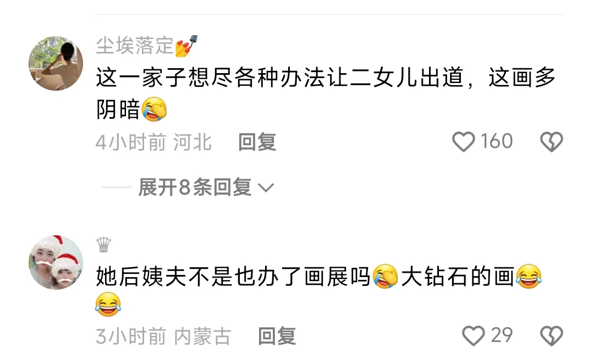The image size is (594, 364).
Task: Tap the username 尘埃落定
Action: pos(135,46)
